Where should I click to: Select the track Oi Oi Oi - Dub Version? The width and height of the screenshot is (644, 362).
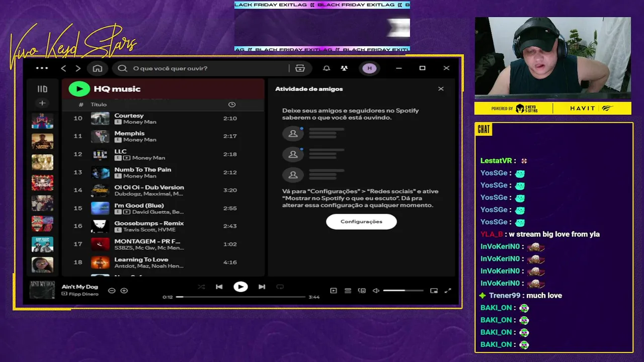(163, 190)
